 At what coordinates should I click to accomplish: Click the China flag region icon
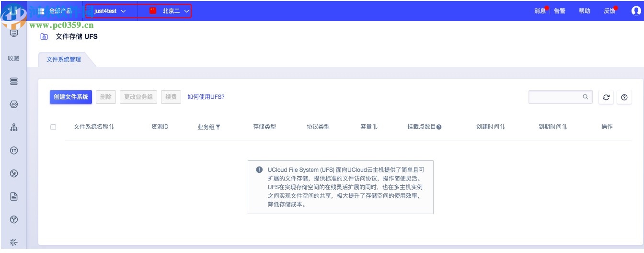point(153,11)
